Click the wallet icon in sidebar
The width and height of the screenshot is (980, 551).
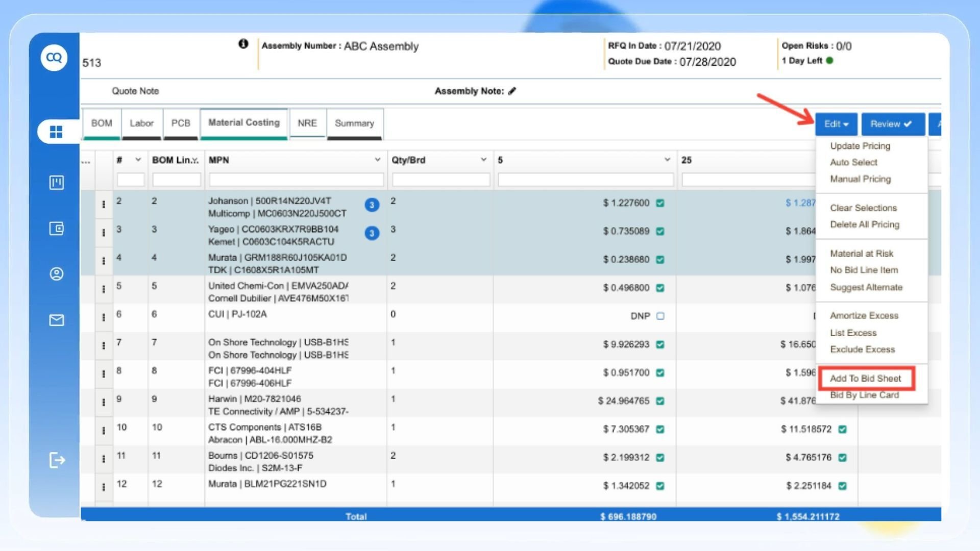coord(56,228)
